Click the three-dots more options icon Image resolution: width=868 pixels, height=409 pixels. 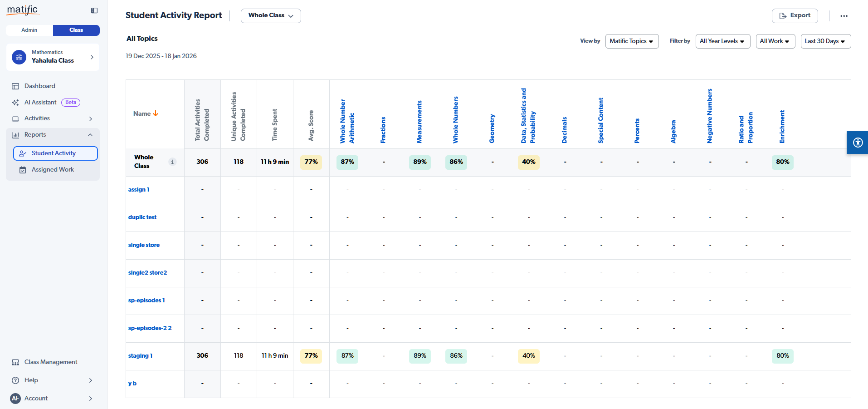844,16
